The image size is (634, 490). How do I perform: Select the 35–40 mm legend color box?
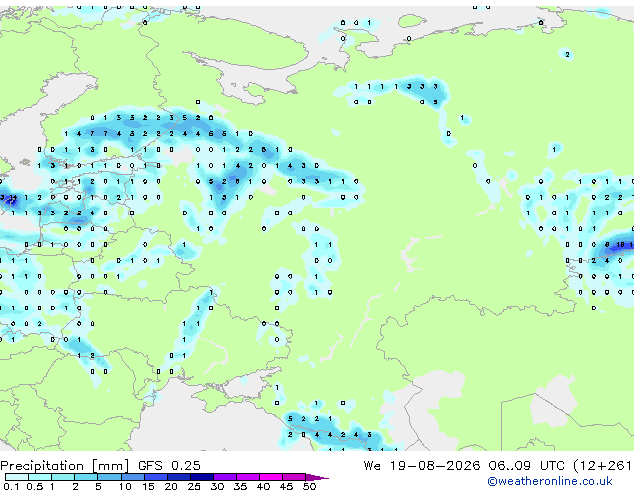[248, 477]
